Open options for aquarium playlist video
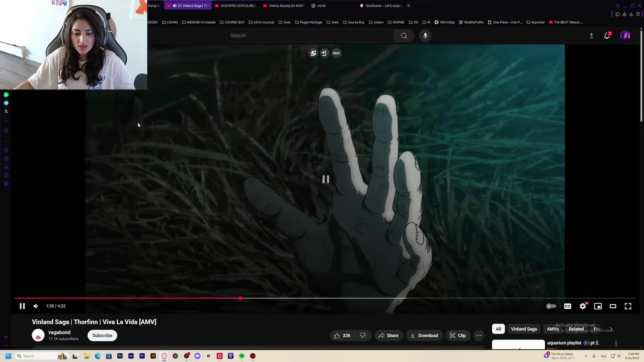The height and width of the screenshot is (362, 644). [616, 343]
